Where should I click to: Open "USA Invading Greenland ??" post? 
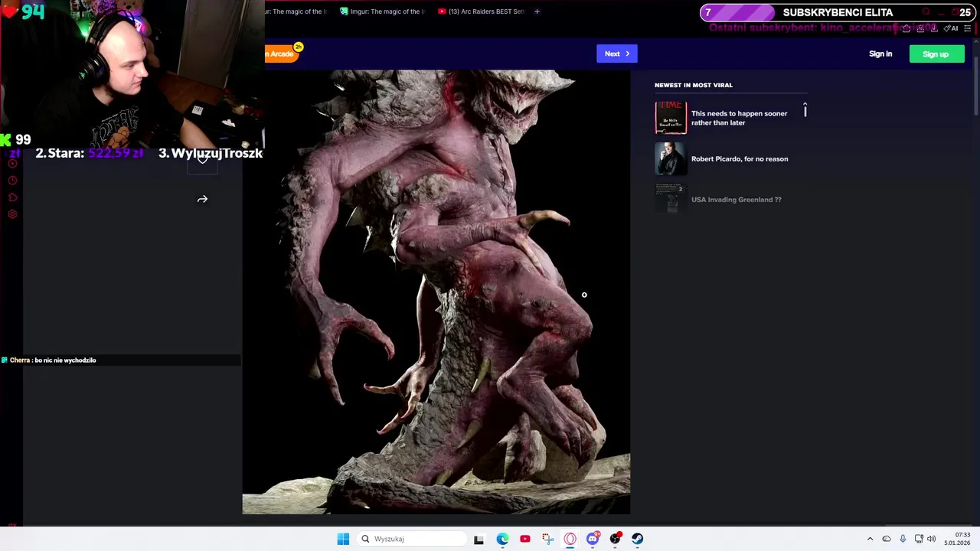(736, 200)
